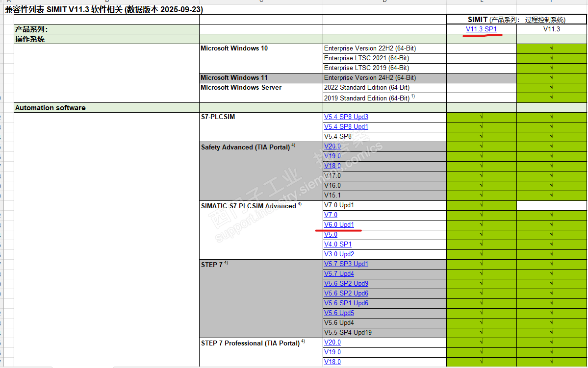Select the 'SIMIT (产品系列: 过程控制系统)' header cell
Screen dimensions: 588x368
pos(516,20)
